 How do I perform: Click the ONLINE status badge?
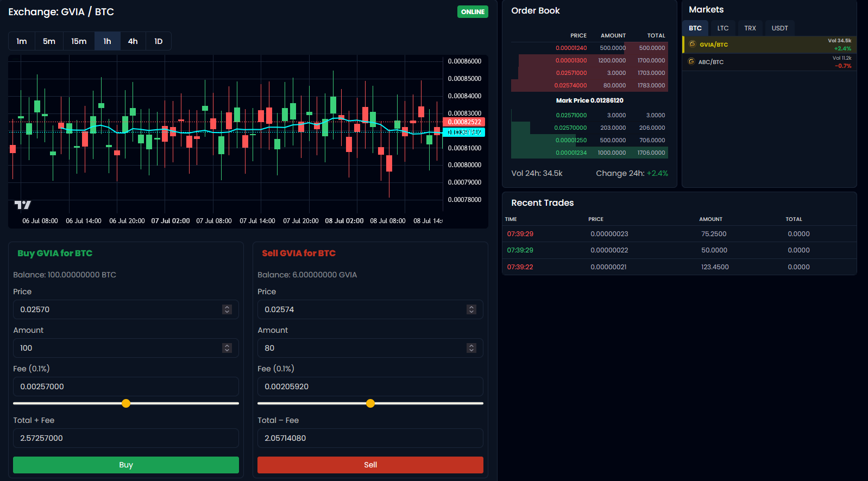[473, 12]
